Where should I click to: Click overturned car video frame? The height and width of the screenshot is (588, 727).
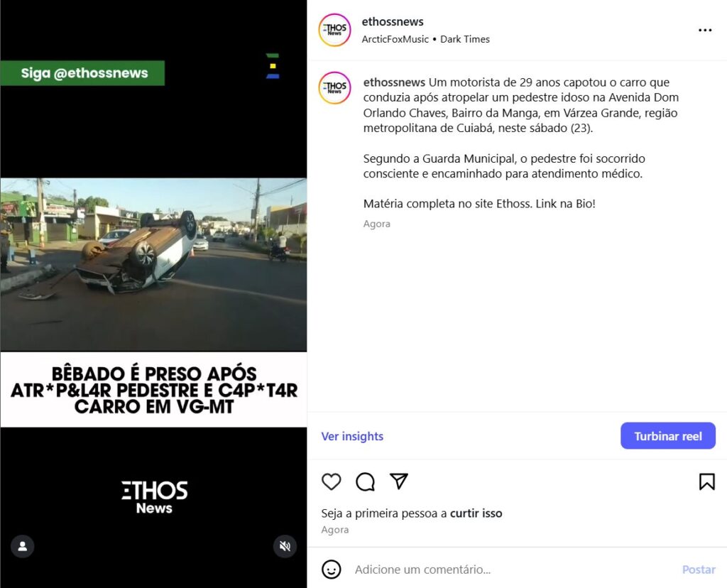coord(153,265)
